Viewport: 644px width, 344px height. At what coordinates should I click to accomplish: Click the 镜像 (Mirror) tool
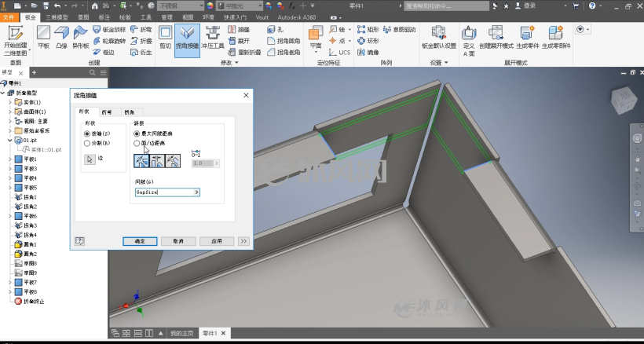tap(368, 52)
